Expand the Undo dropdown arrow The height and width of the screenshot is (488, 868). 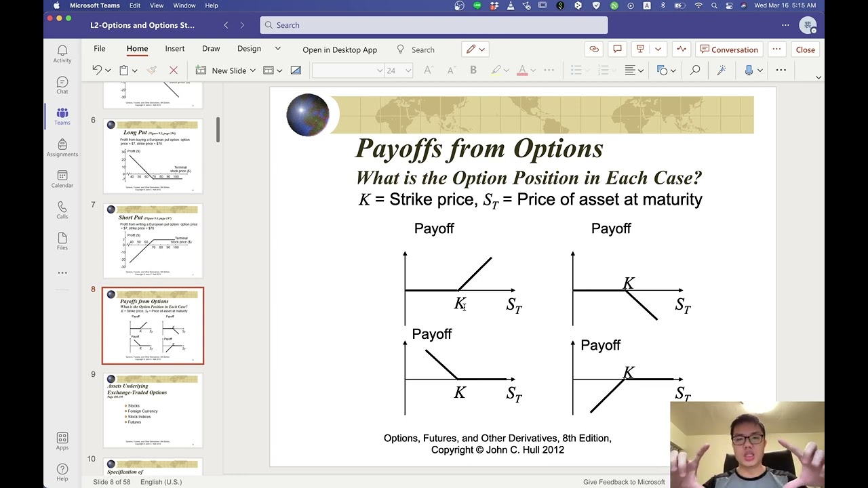[x=108, y=70]
